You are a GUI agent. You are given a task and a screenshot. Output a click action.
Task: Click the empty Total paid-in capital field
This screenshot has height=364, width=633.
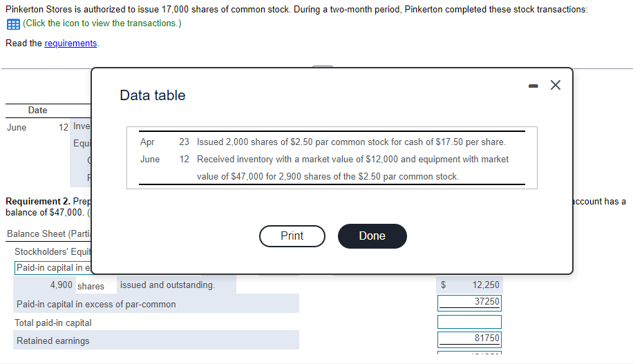[x=469, y=322]
